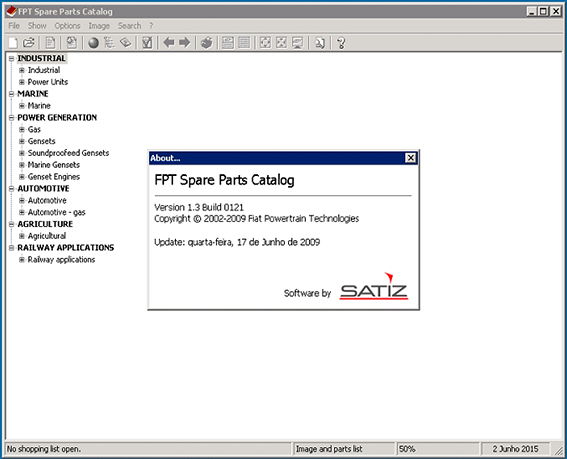Screen dimensions: 567x459
Task: Expand the Genset Engines node
Action: click(x=22, y=177)
